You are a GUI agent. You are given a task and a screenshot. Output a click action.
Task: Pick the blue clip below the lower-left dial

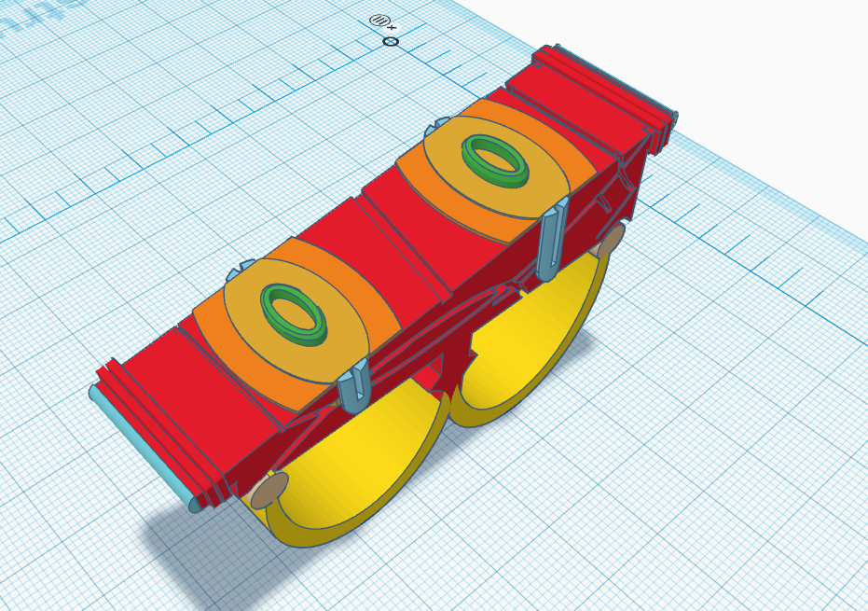[x=352, y=385]
